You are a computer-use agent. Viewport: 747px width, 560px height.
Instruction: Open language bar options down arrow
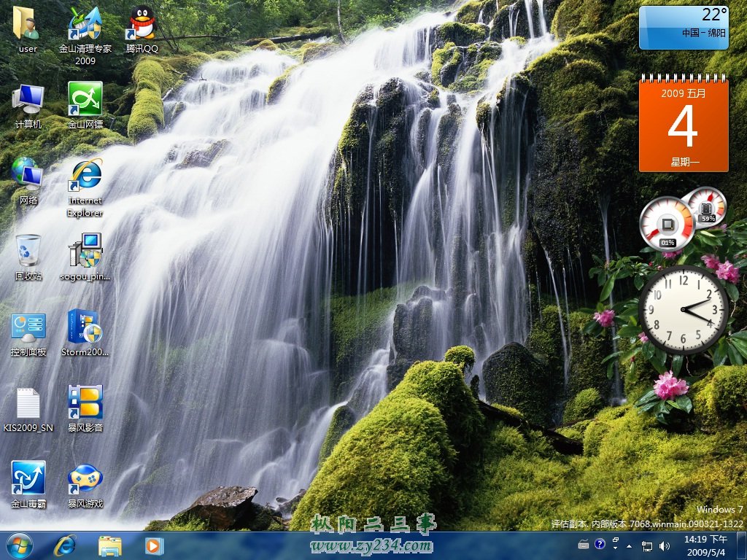coord(615,548)
